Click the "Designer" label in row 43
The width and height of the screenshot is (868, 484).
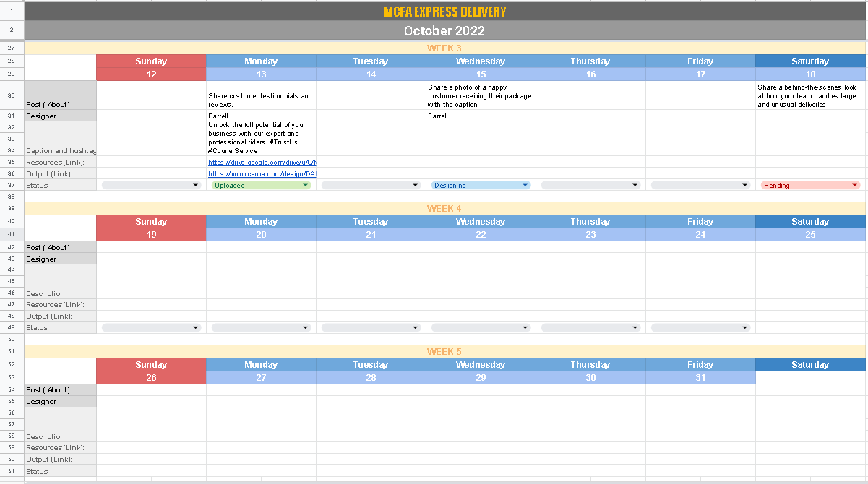click(x=61, y=259)
